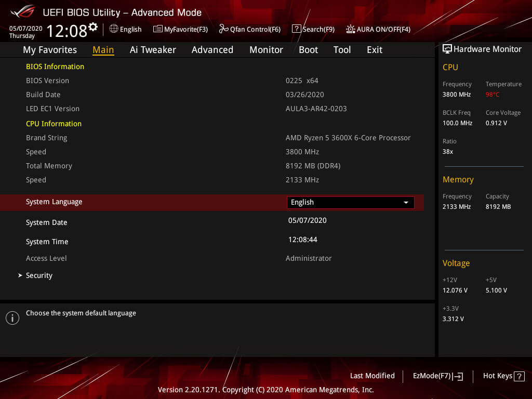The height and width of the screenshot is (399, 532).
Task: Switch to the Boot tab
Action: point(308,50)
